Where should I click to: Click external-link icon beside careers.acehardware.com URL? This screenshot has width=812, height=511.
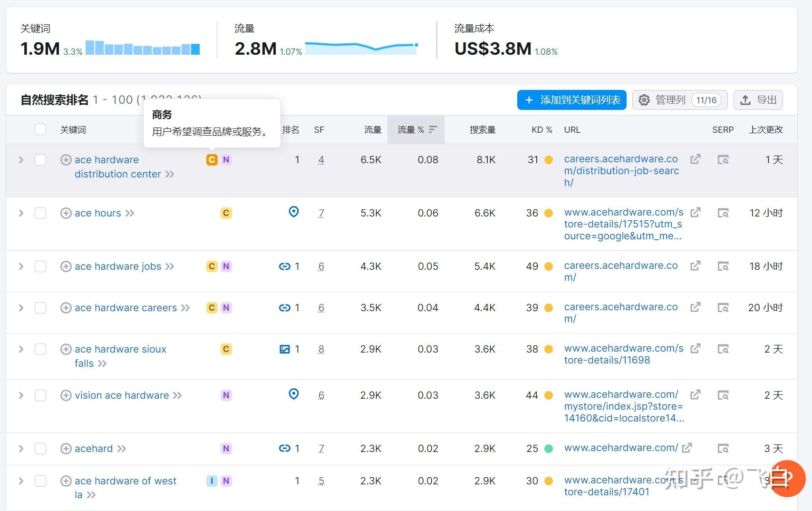pos(695,159)
